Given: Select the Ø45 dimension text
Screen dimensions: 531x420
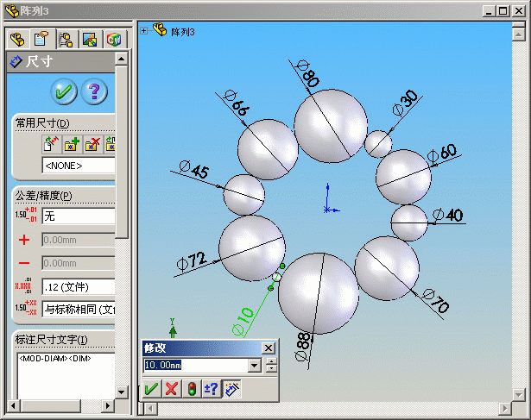Looking at the screenshot, I should click(194, 170).
